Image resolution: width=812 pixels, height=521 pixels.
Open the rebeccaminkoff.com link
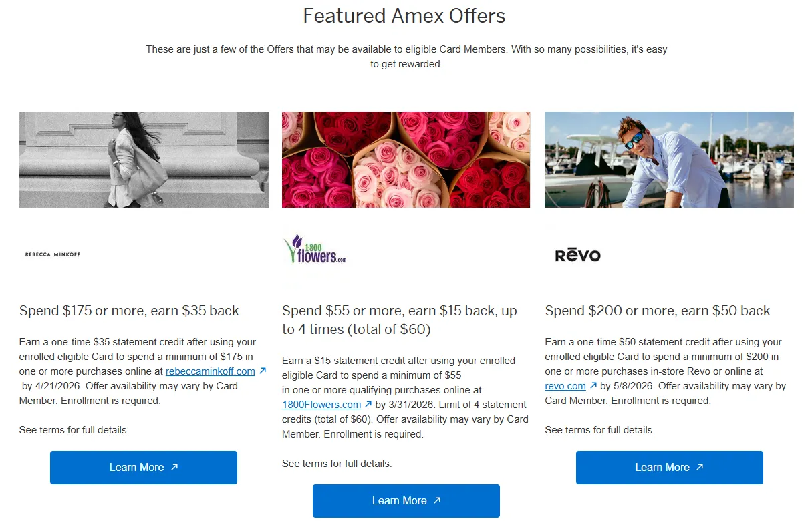(x=210, y=371)
